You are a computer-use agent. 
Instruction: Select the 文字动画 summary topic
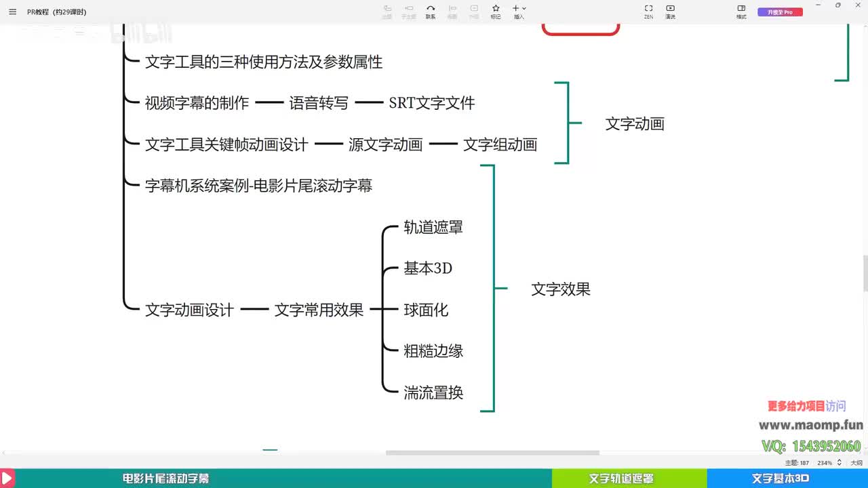coord(635,124)
